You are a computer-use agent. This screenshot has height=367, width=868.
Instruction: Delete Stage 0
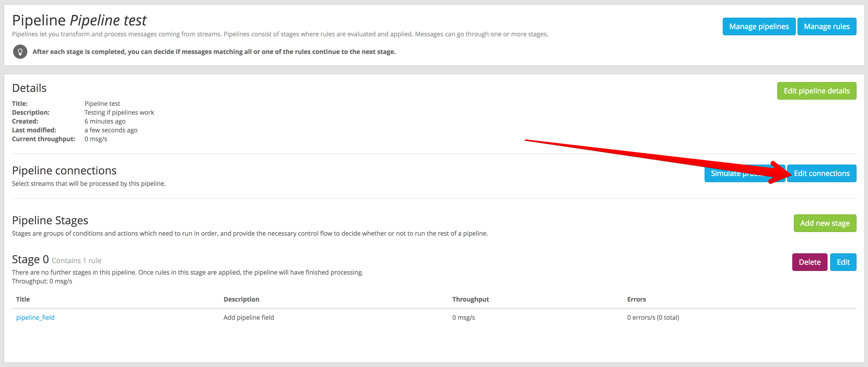click(x=810, y=262)
